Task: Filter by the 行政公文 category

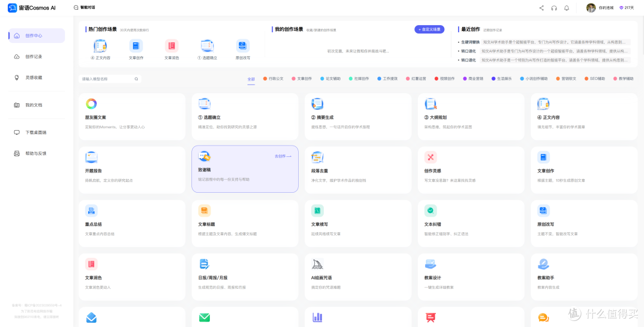Action: pyautogui.click(x=273, y=78)
